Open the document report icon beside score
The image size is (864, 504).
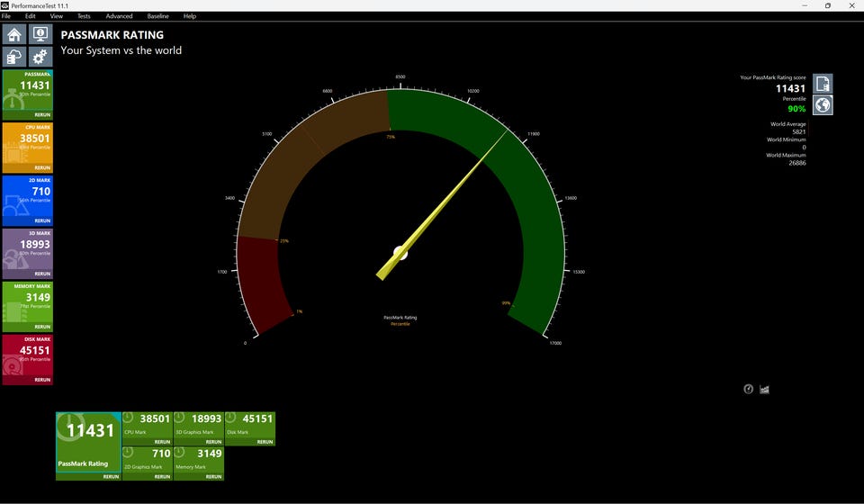823,84
